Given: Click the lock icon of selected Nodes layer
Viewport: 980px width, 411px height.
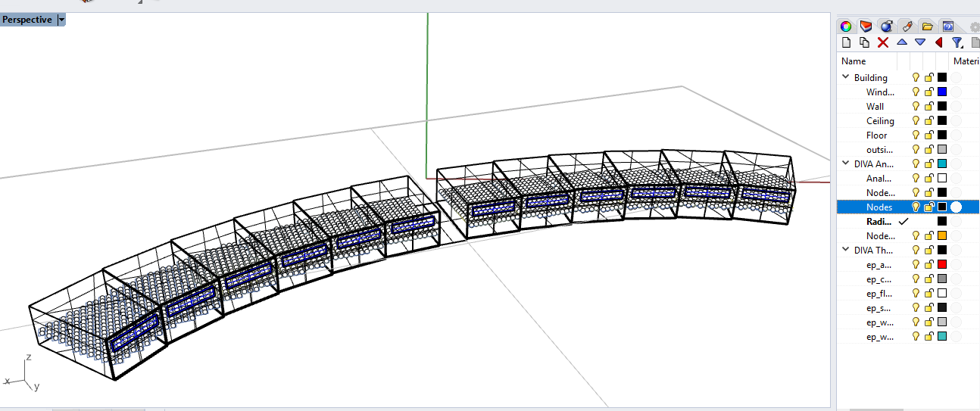Looking at the screenshot, I should [929, 207].
